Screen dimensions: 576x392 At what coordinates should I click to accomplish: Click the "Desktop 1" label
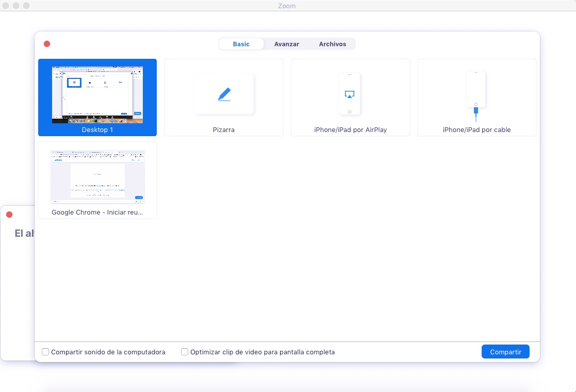coord(97,129)
